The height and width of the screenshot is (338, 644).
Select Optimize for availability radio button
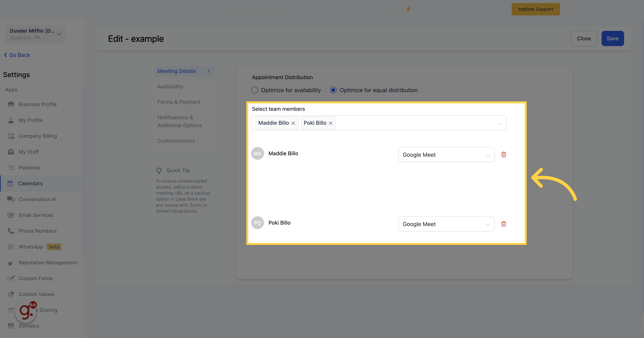pyautogui.click(x=254, y=90)
